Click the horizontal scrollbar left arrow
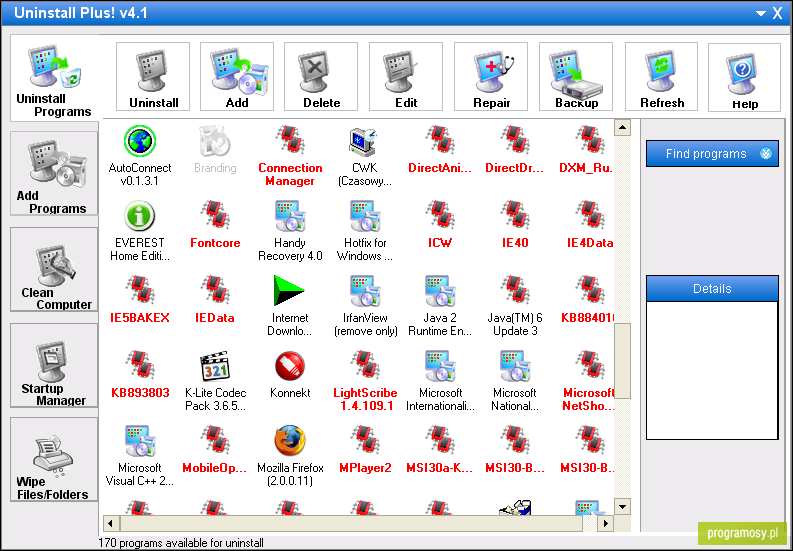 click(111, 523)
